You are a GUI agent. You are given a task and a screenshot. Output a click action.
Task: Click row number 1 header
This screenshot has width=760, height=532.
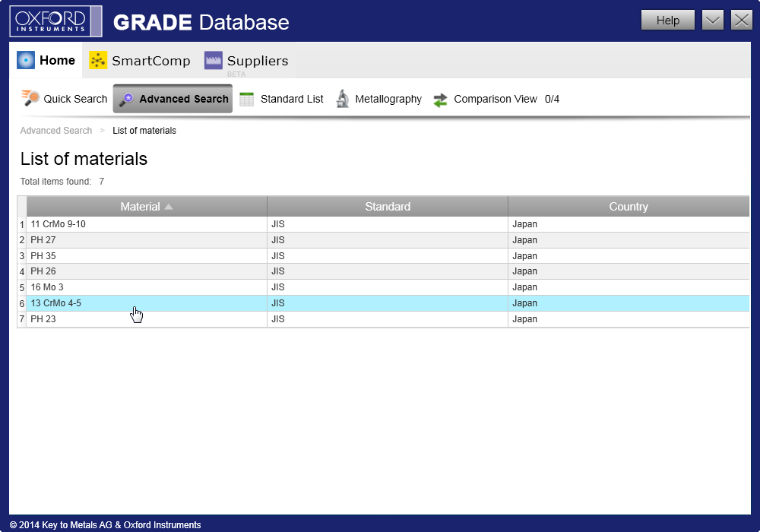(x=22, y=224)
